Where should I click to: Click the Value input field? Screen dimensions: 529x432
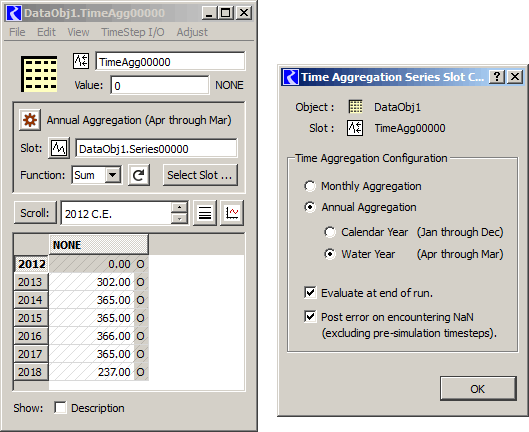click(x=160, y=85)
